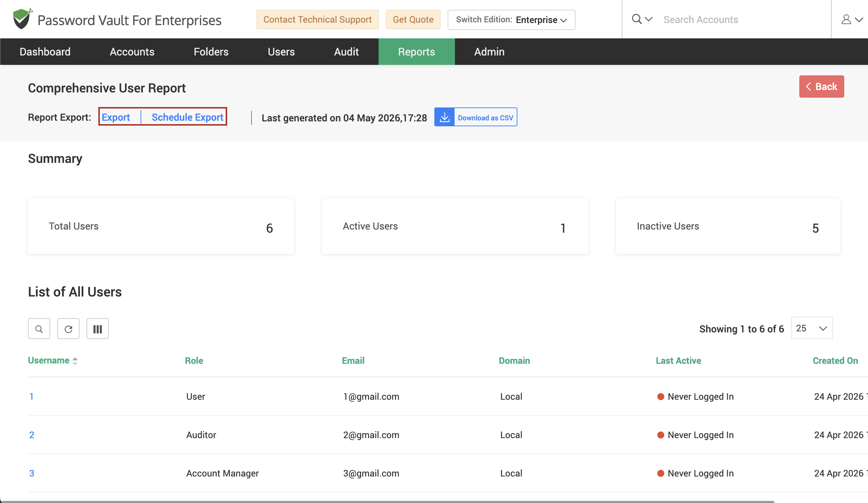868x503 pixels.
Task: Click the horizontal scrollbar at page bottom
Action: coord(387,502)
